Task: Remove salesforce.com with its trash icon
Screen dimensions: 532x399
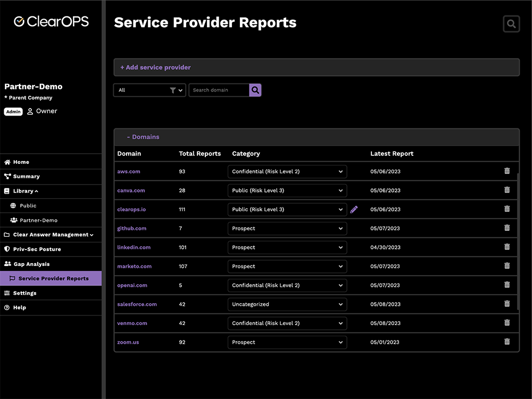Action: coord(507,304)
